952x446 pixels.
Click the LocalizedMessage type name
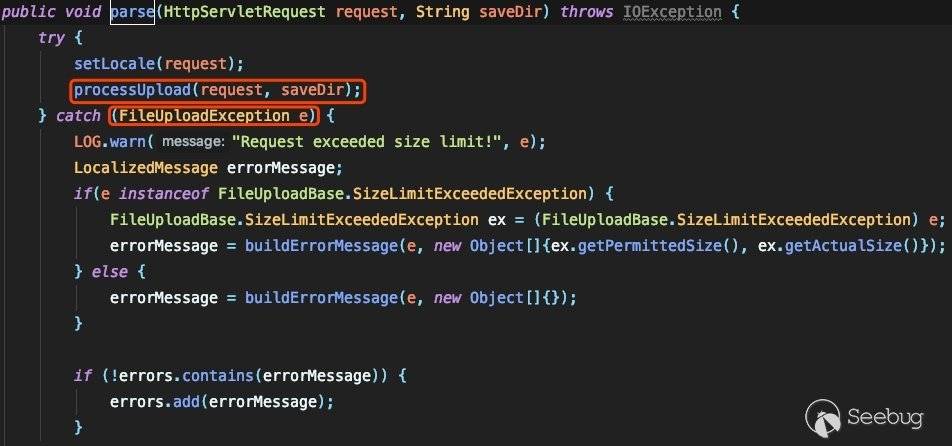(146, 167)
